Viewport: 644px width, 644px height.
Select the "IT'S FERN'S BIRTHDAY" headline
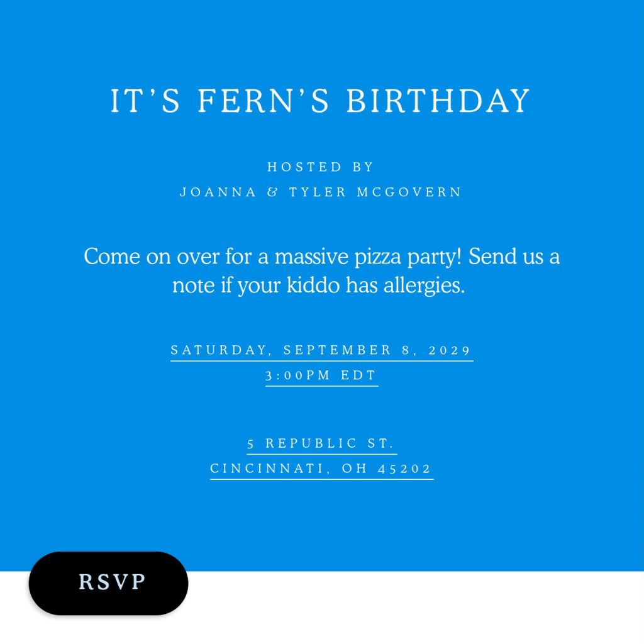pos(321,101)
